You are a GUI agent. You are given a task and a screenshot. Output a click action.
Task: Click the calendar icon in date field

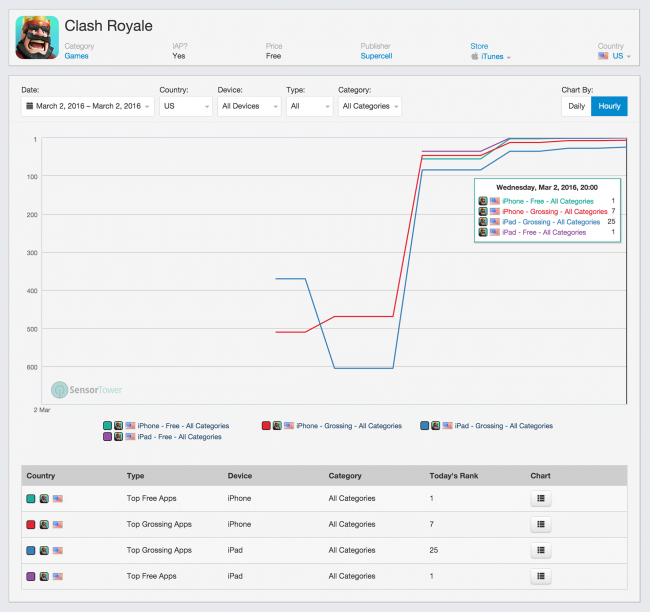(x=29, y=106)
